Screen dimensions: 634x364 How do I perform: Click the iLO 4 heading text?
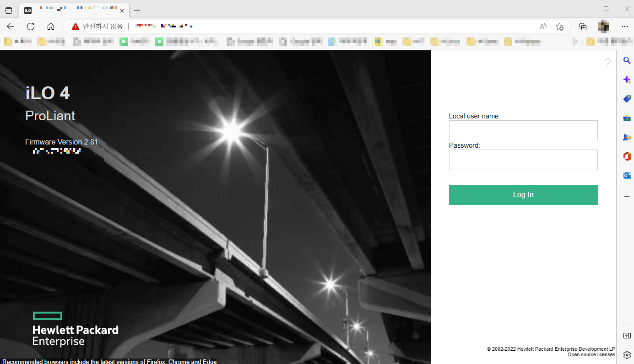[x=48, y=93]
